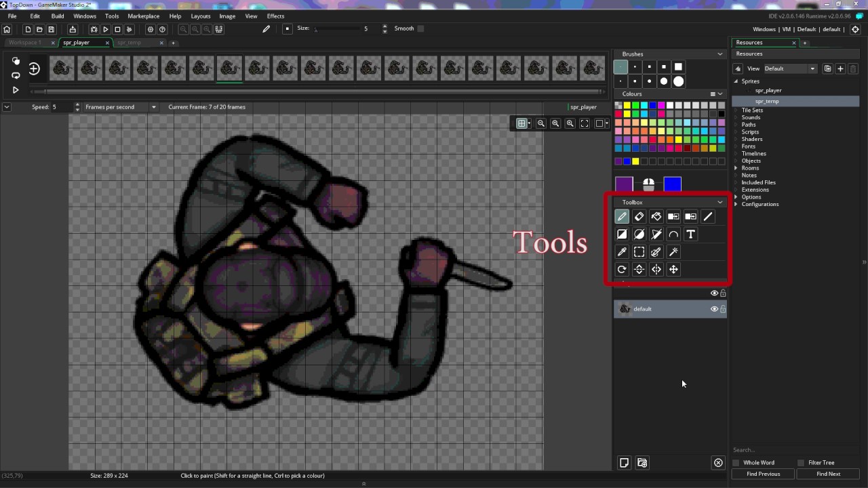Image resolution: width=868 pixels, height=488 pixels.
Task: Click the purple left-mouse colour swatch
Action: coord(624,184)
